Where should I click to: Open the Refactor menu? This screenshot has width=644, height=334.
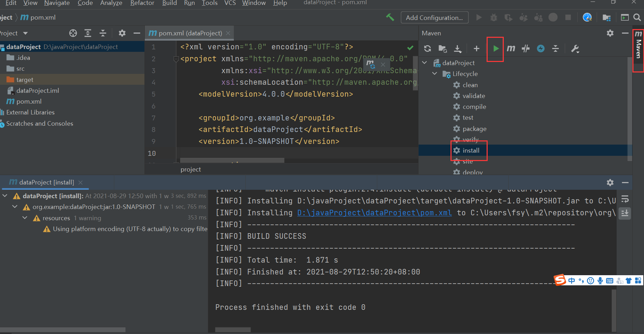click(142, 3)
